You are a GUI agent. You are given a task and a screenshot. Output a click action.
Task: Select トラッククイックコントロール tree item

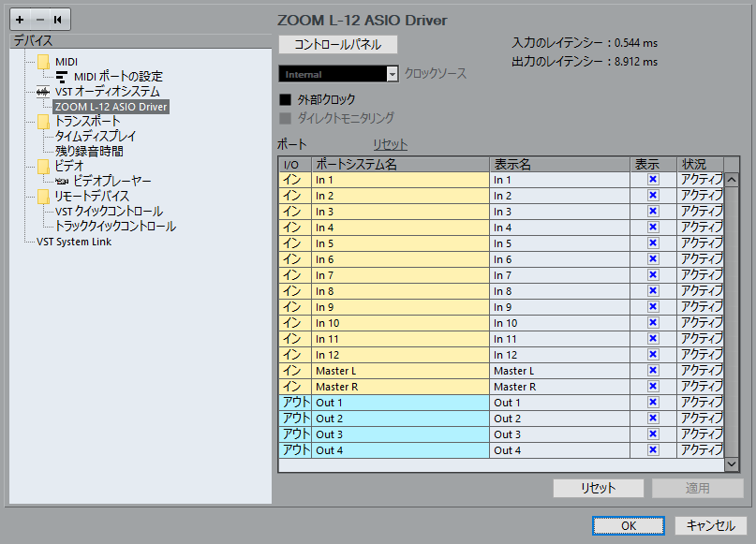pos(115,227)
